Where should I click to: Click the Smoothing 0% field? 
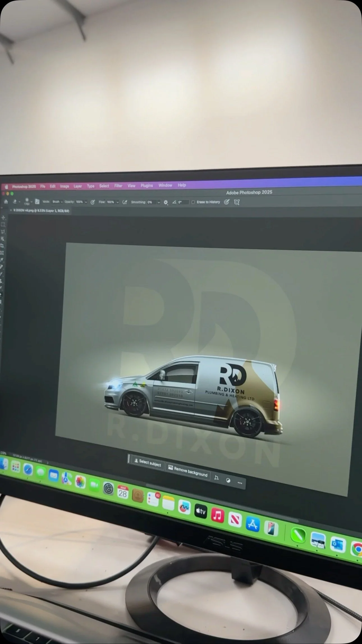pyautogui.click(x=152, y=202)
